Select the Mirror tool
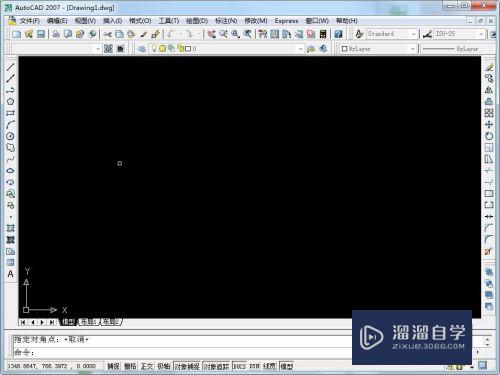 click(489, 90)
